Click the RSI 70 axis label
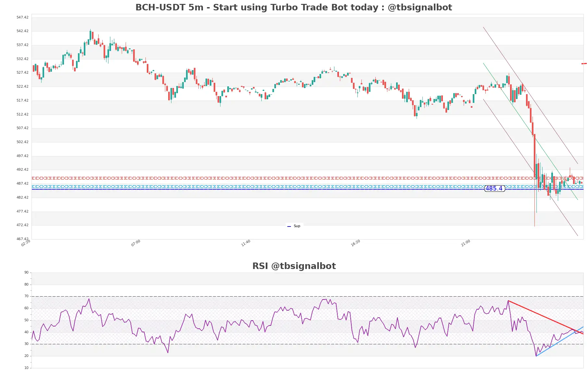 coord(26,296)
